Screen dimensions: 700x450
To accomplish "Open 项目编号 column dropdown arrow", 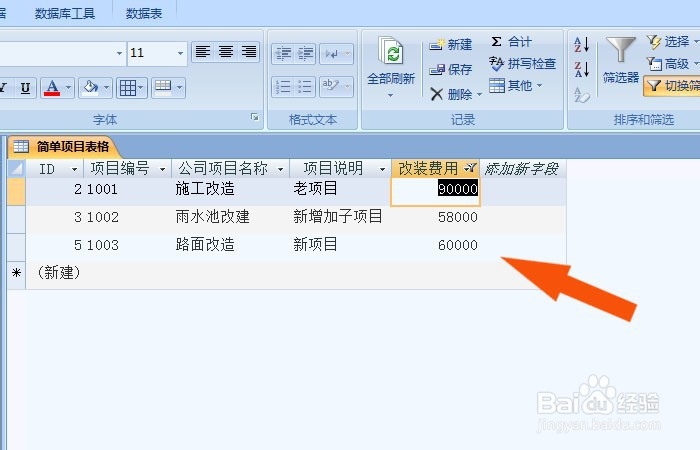I will 162,169.
